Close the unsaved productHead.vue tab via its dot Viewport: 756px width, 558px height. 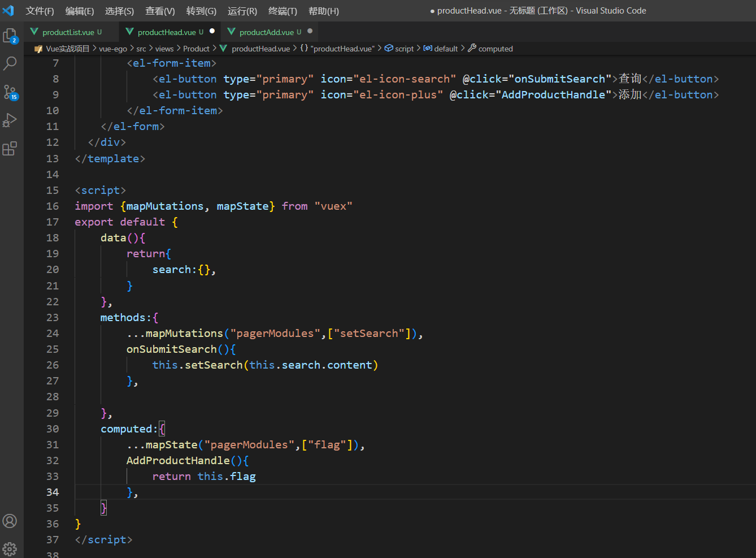click(x=212, y=31)
